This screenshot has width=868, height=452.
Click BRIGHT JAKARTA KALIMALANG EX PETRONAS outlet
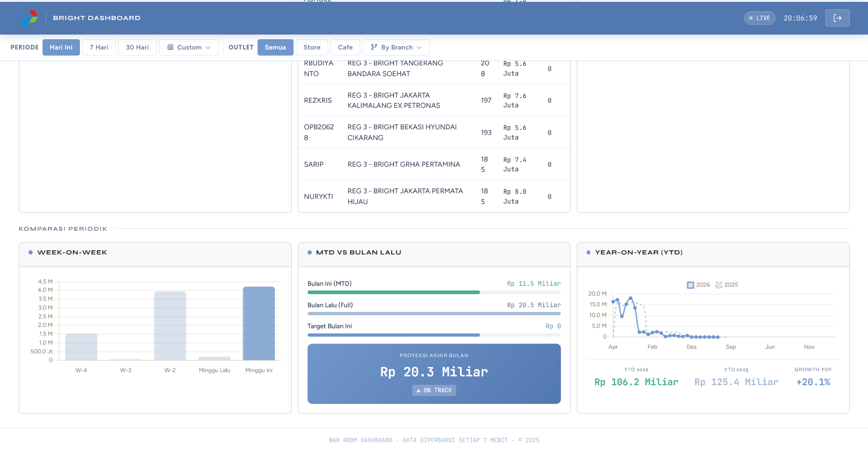(x=394, y=100)
